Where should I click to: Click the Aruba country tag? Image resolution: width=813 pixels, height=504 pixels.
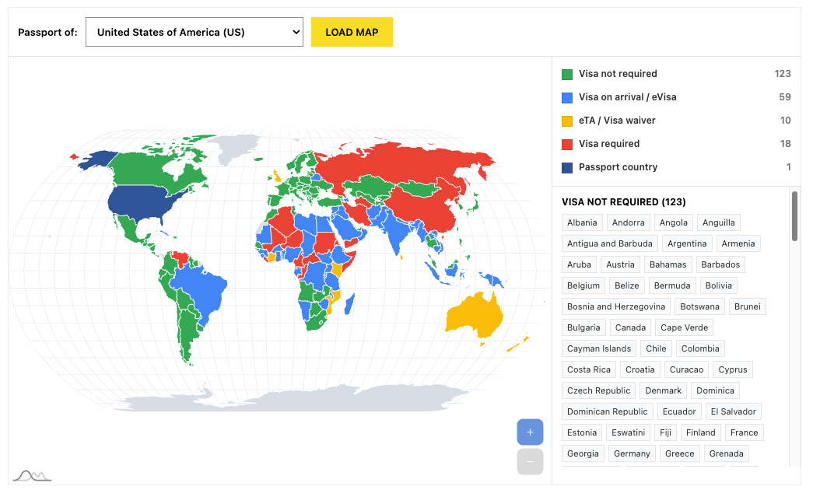pyautogui.click(x=579, y=264)
